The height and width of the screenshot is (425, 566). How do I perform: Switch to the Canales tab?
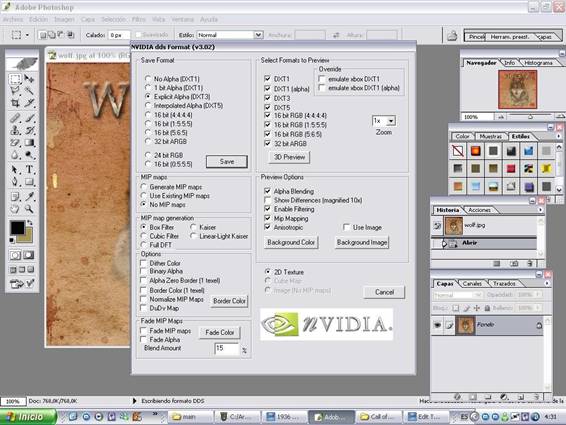point(472,283)
